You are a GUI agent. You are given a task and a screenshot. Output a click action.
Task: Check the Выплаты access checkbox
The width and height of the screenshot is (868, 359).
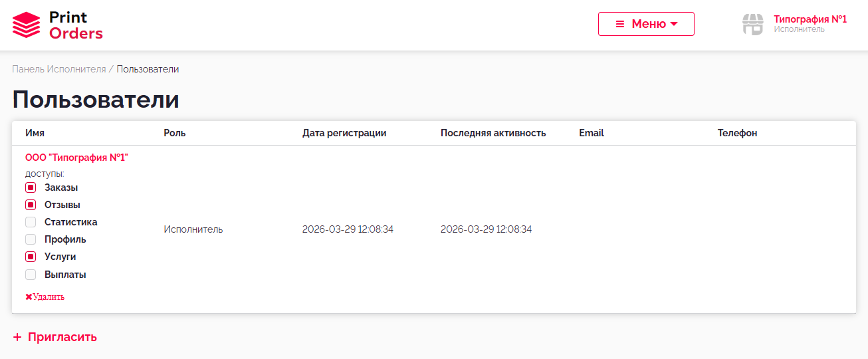tap(31, 275)
